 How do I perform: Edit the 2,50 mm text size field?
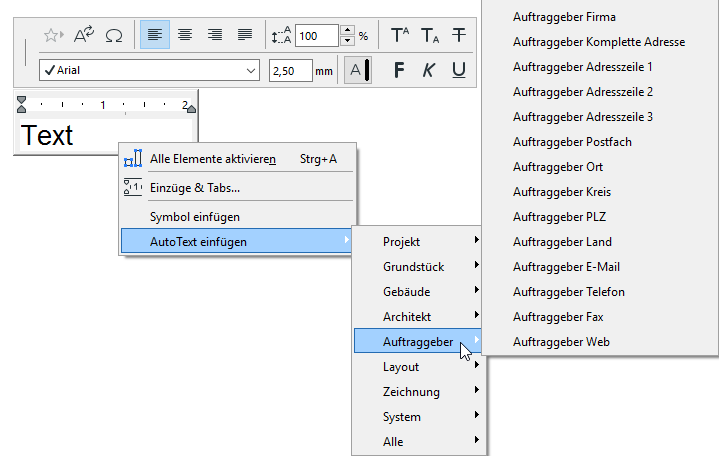tap(291, 71)
